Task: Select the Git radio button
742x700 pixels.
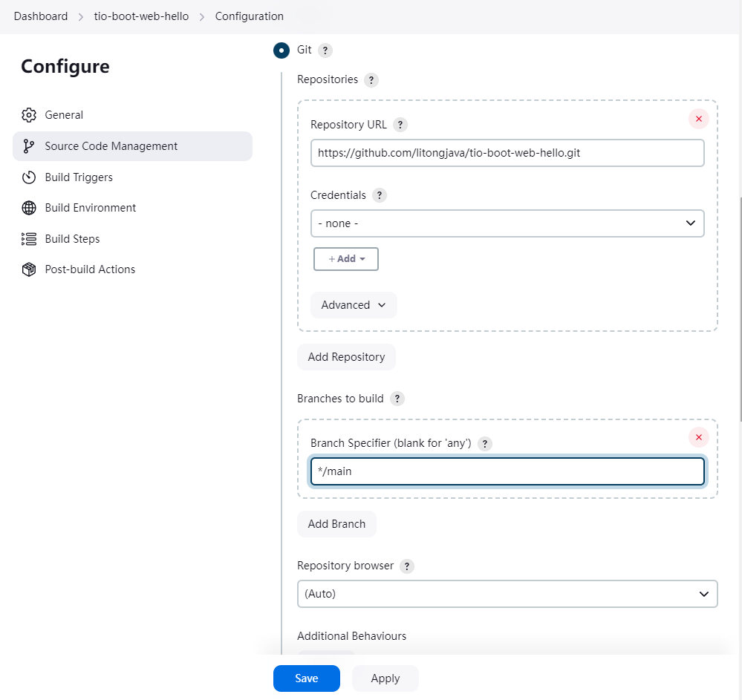Action: (x=281, y=50)
